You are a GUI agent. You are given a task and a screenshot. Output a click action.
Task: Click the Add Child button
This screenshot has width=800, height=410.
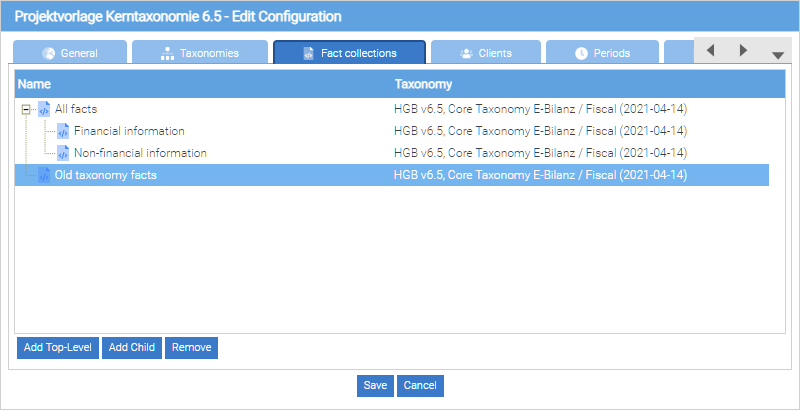coord(131,347)
